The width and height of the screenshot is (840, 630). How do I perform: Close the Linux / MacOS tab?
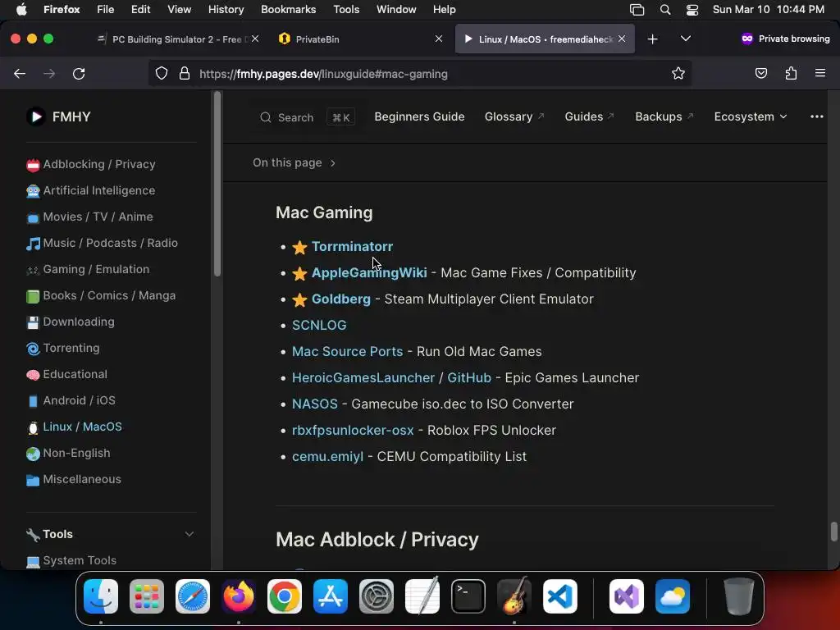tap(622, 39)
